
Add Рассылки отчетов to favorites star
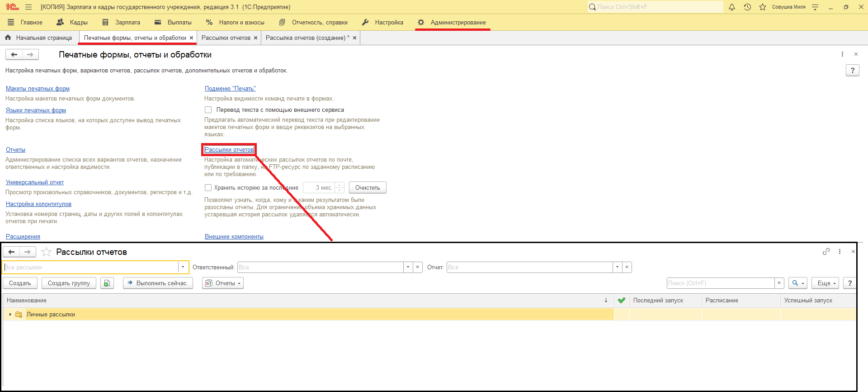point(46,252)
